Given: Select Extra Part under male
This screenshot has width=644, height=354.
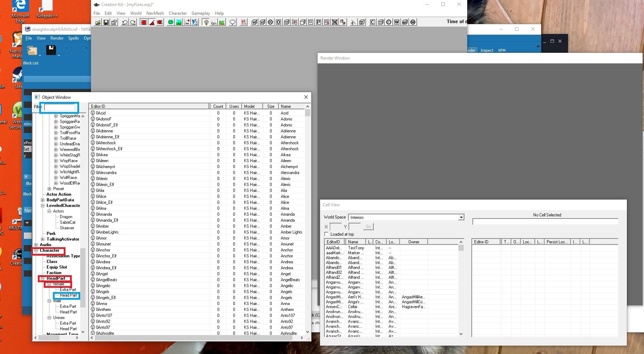Looking at the screenshot, I should point(68,306).
